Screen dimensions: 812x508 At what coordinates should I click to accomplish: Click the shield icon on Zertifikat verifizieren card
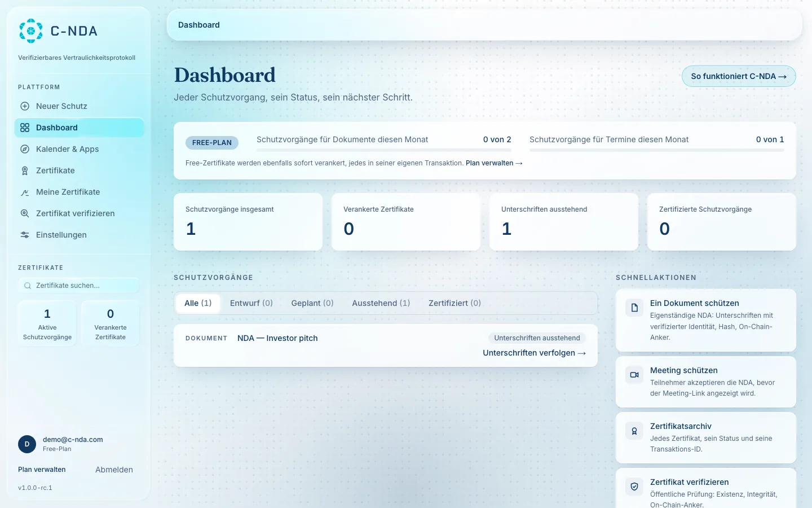634,487
